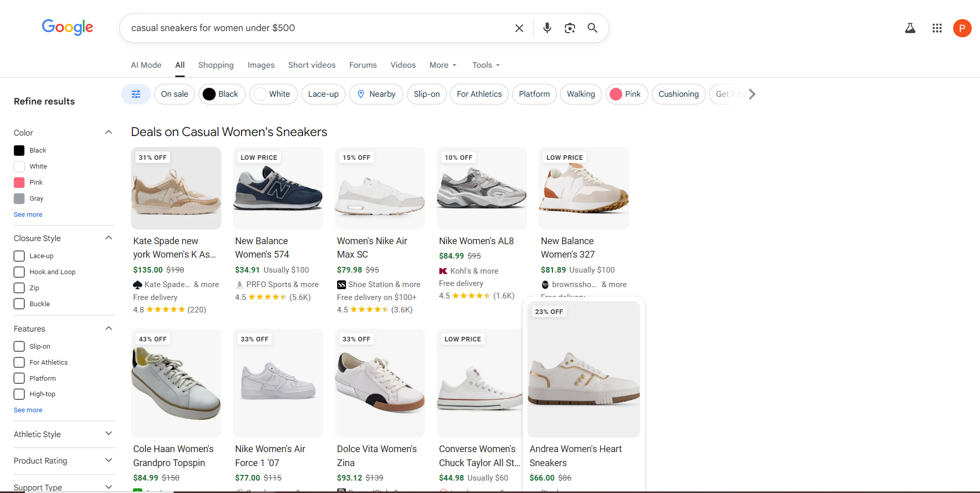The image size is (980, 493).
Task: Open the Tools dropdown
Action: pyautogui.click(x=486, y=65)
